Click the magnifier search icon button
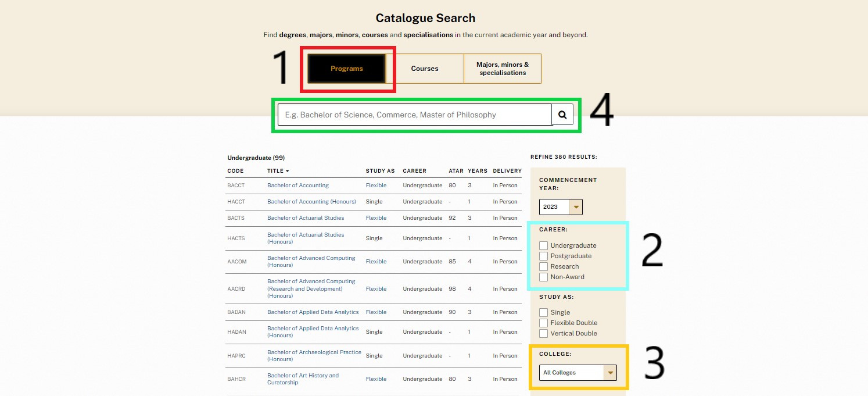 (562, 115)
